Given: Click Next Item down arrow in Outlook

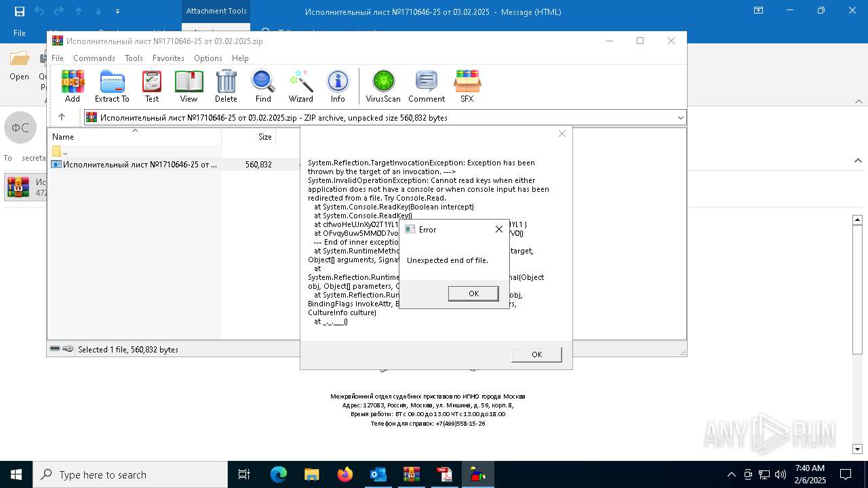Looking at the screenshot, I should coord(98,11).
